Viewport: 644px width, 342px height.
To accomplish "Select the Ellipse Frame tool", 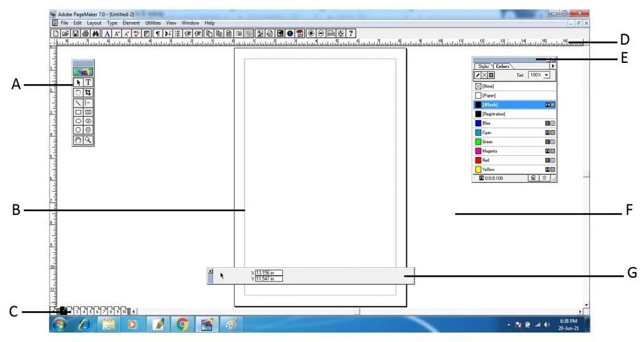I will [x=88, y=121].
